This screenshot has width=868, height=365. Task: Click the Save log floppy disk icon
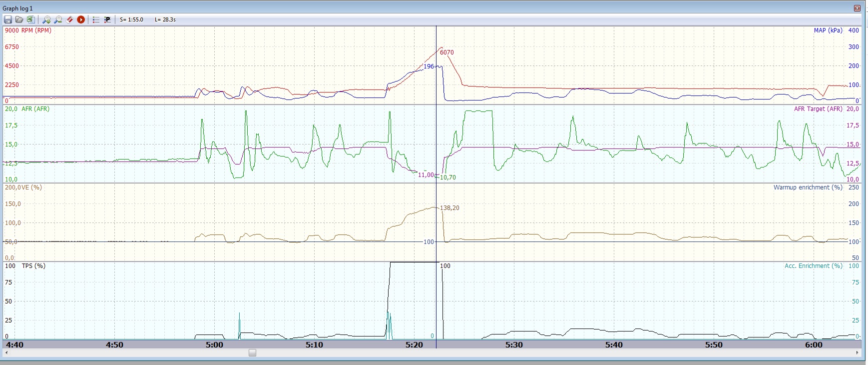pos(8,19)
